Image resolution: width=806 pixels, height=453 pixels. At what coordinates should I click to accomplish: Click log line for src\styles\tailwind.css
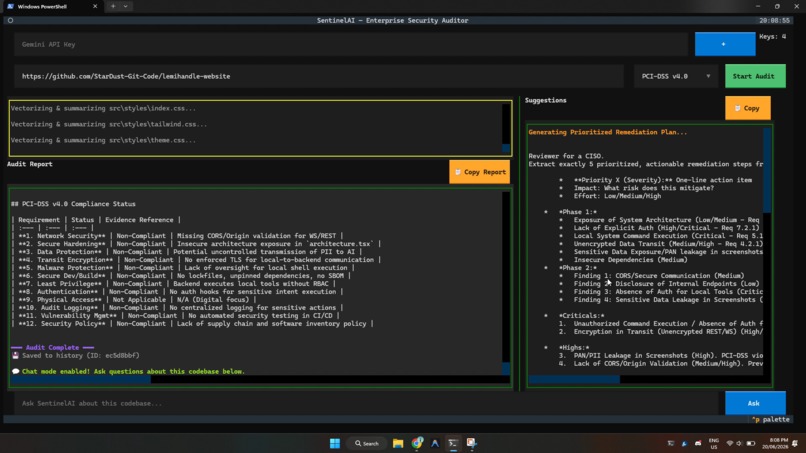coord(109,124)
